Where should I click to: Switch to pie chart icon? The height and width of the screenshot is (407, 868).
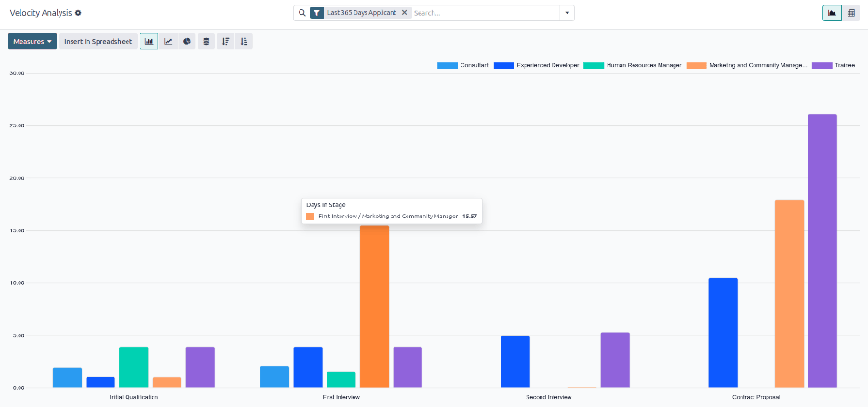(x=187, y=42)
